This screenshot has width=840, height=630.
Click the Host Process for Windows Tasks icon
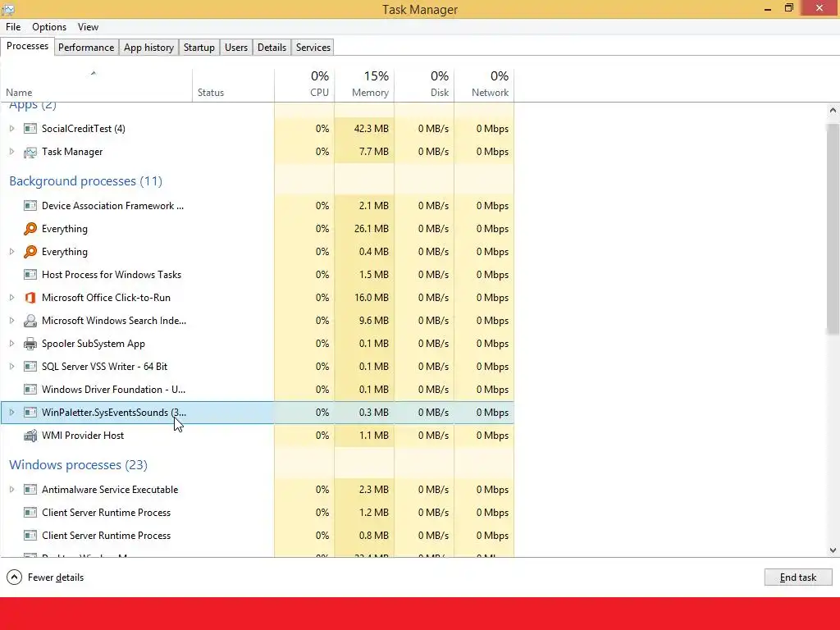coord(30,275)
